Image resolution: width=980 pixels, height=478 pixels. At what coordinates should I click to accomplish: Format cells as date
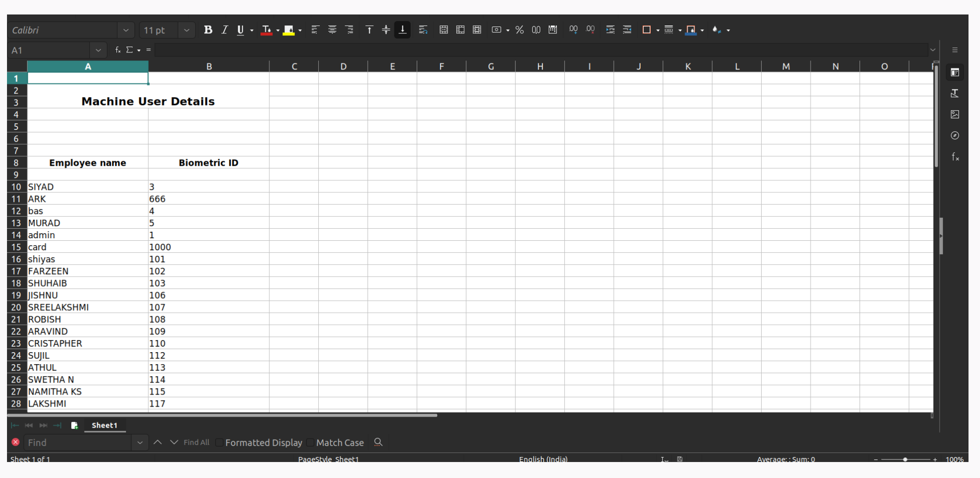(553, 30)
